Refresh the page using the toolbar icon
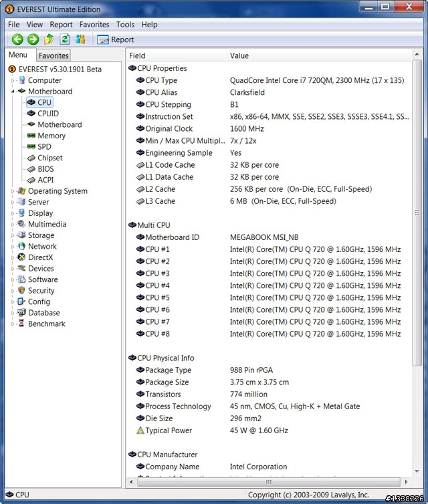Viewport: 428px width, 504px height. [65, 39]
